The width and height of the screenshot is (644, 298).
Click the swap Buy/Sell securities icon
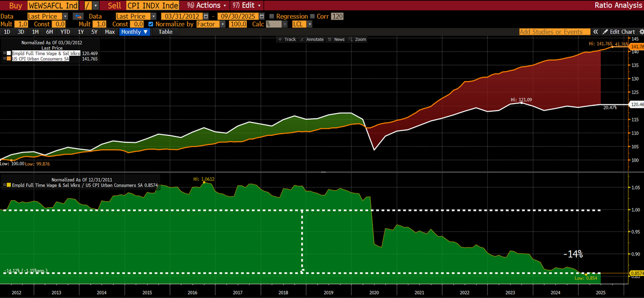click(77, 16)
